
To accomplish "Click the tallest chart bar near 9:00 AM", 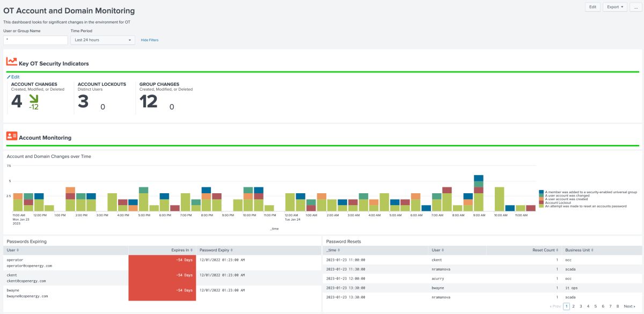I will [x=479, y=193].
